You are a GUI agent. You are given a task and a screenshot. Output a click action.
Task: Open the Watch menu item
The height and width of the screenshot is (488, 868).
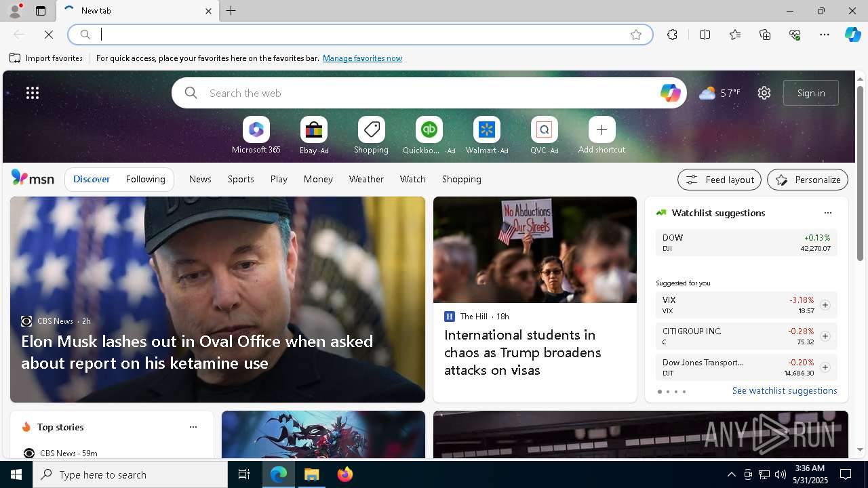click(413, 179)
